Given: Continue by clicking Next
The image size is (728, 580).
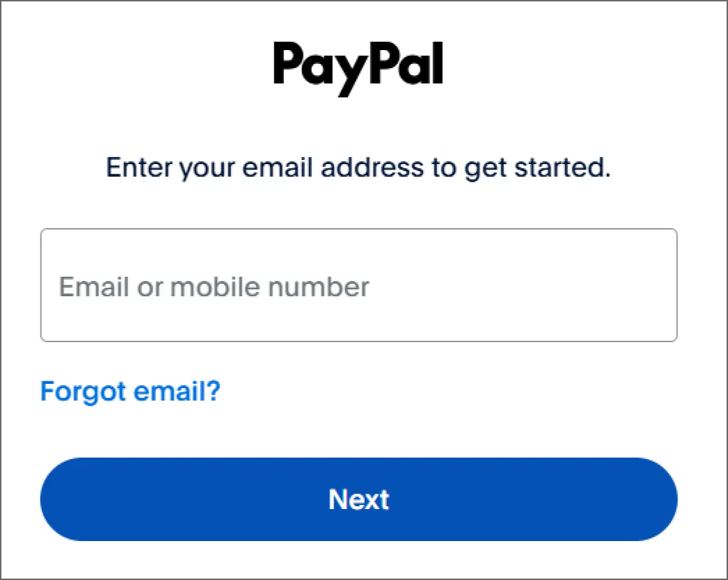Looking at the screenshot, I should point(359,499).
